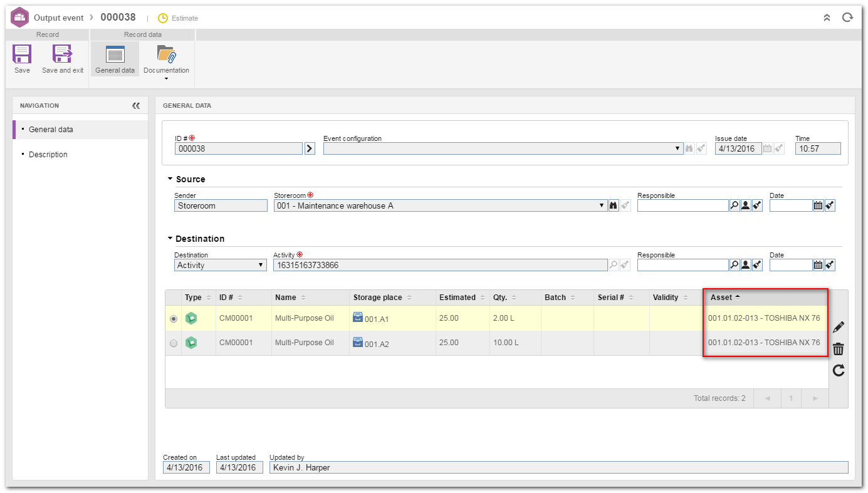Screen dimensions: 868x493
Task: Click the trash delete icon beside table
Action: pos(838,349)
